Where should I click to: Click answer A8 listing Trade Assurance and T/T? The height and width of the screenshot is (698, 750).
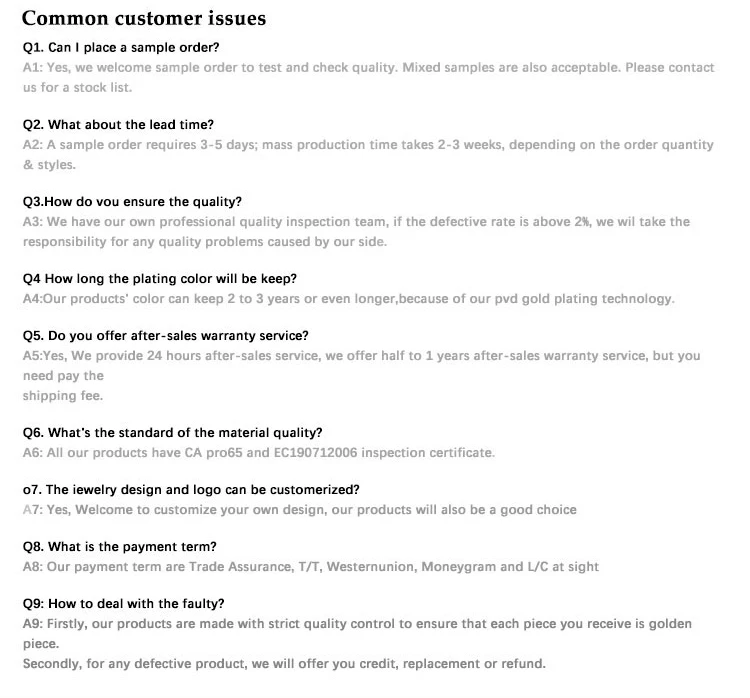coord(310,567)
